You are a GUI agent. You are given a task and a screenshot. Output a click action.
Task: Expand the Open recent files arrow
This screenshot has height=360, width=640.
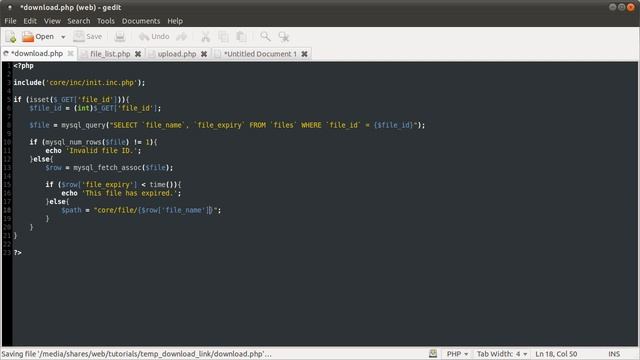[63, 37]
